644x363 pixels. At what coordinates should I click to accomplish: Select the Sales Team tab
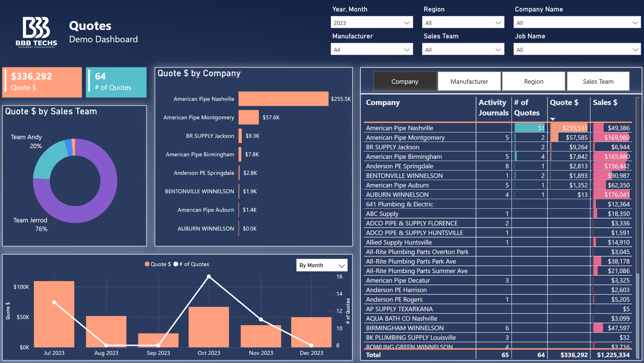598,82
